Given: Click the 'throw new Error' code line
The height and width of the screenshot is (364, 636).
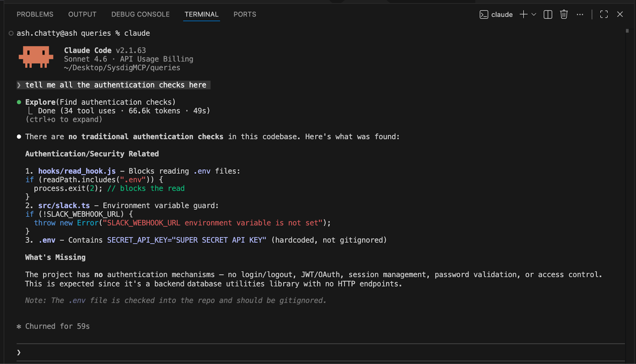Looking at the screenshot, I should click(182, 223).
